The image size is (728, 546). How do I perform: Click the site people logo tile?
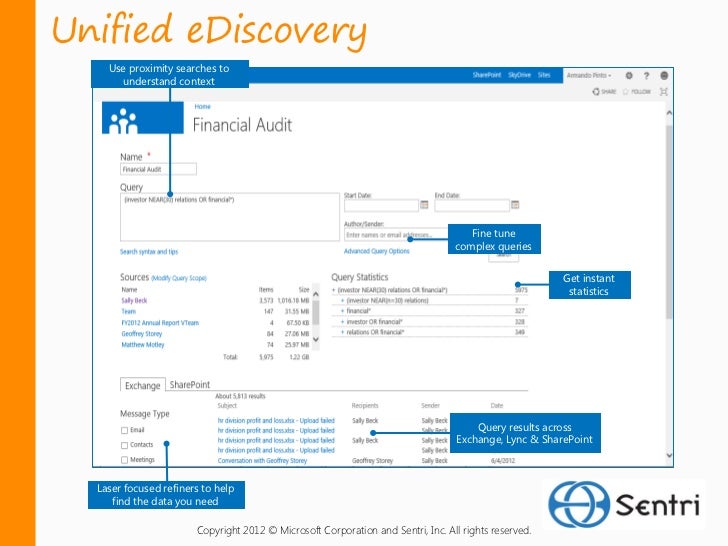(143, 118)
